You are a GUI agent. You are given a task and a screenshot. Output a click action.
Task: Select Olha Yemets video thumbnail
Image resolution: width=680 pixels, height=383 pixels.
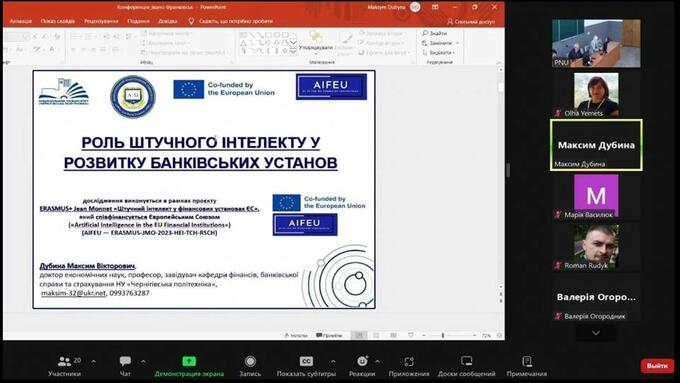pyautogui.click(x=596, y=95)
